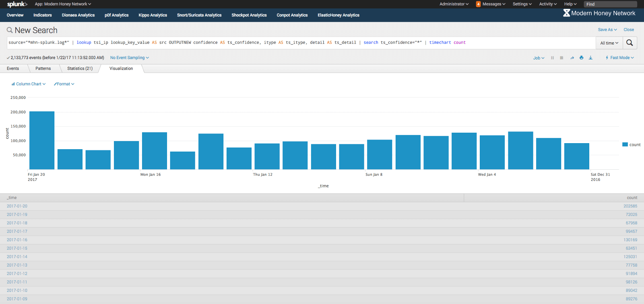This screenshot has height=304, width=644.
Task: Click the 2017-01-17 time cell
Action: tap(17, 232)
